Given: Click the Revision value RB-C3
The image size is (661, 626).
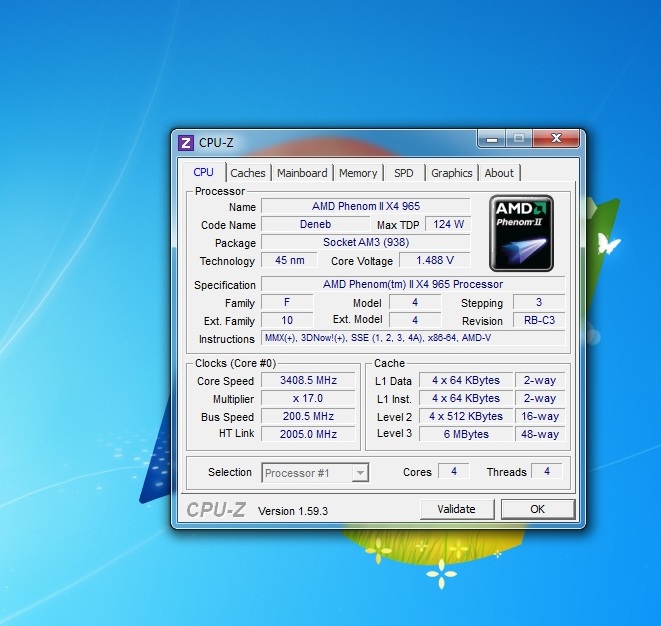Looking at the screenshot, I should point(539,320).
